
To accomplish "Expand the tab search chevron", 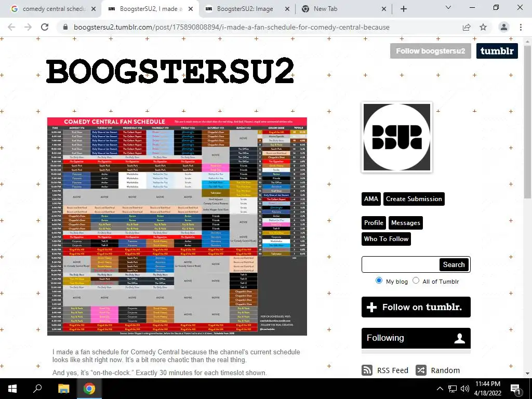I will (448, 7).
